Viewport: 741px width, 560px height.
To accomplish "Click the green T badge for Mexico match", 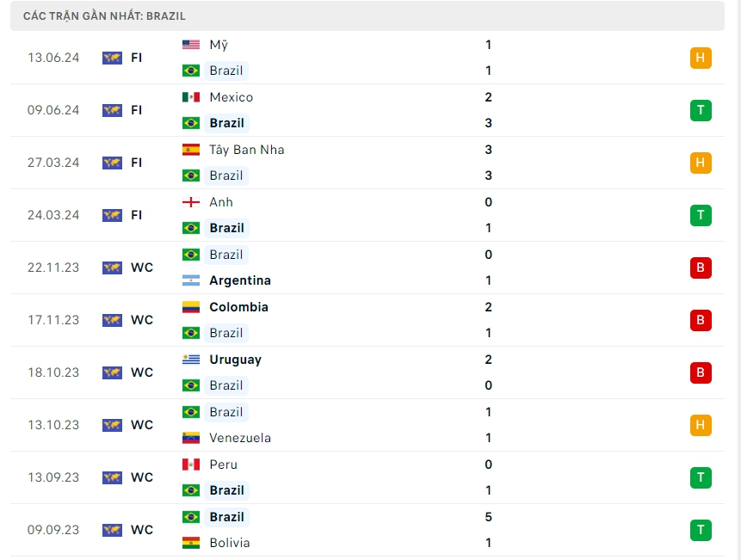I will (x=701, y=110).
